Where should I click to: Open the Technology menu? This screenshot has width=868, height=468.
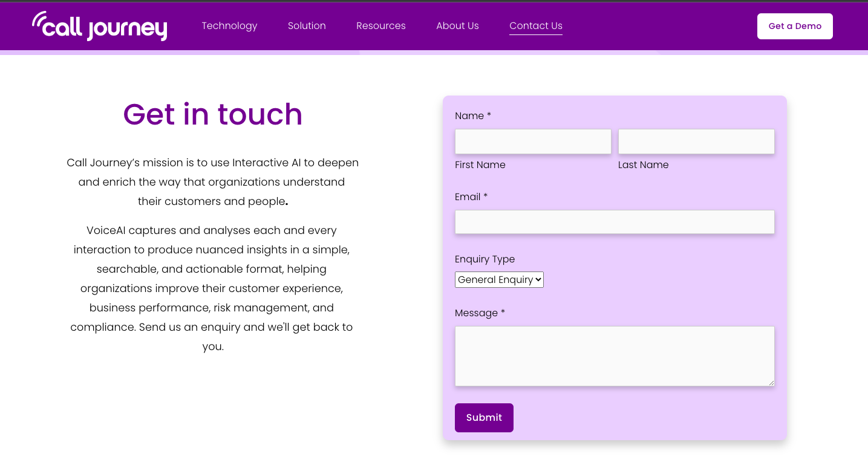tap(229, 26)
